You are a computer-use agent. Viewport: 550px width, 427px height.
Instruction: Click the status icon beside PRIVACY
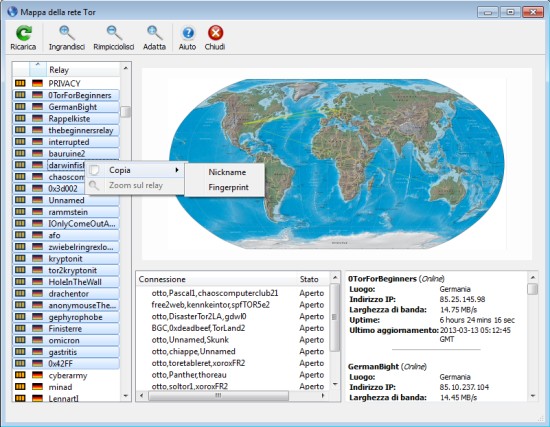pos(20,83)
